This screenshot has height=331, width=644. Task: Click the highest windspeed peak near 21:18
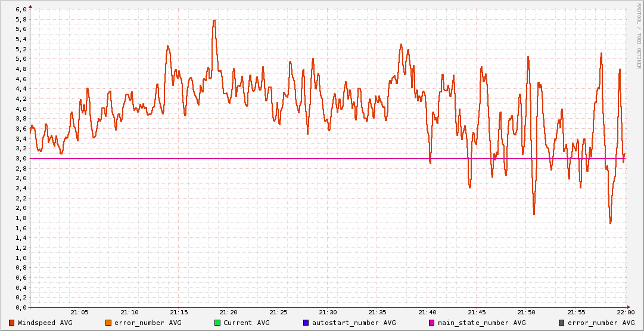[x=214, y=21]
